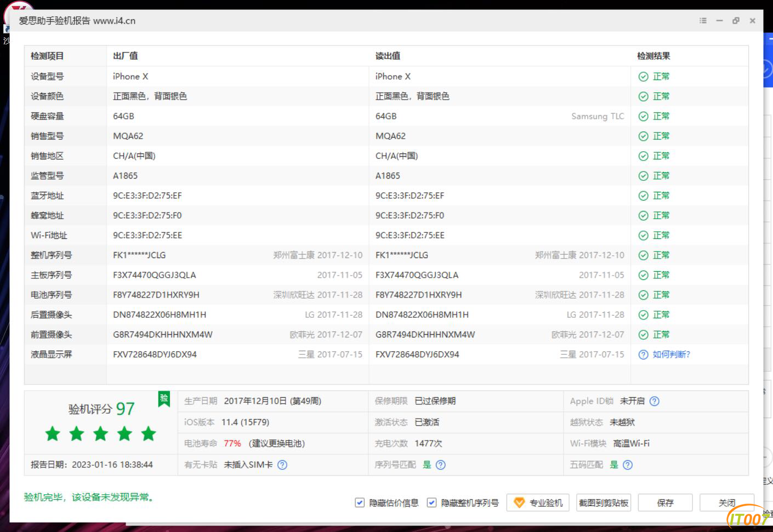This screenshot has height=532, width=773.
Task: Click the 正常 check icon for 整机序列号
Action: (644, 255)
